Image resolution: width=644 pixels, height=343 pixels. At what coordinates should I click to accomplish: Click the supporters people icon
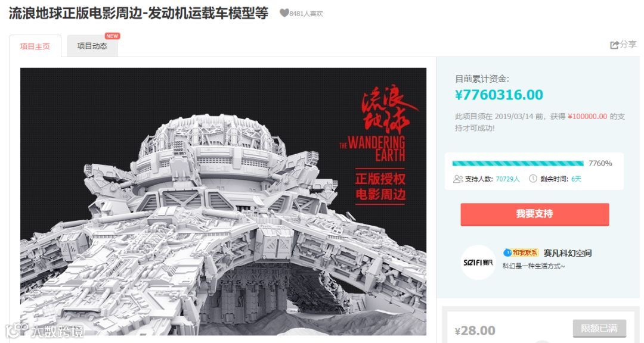pos(458,179)
